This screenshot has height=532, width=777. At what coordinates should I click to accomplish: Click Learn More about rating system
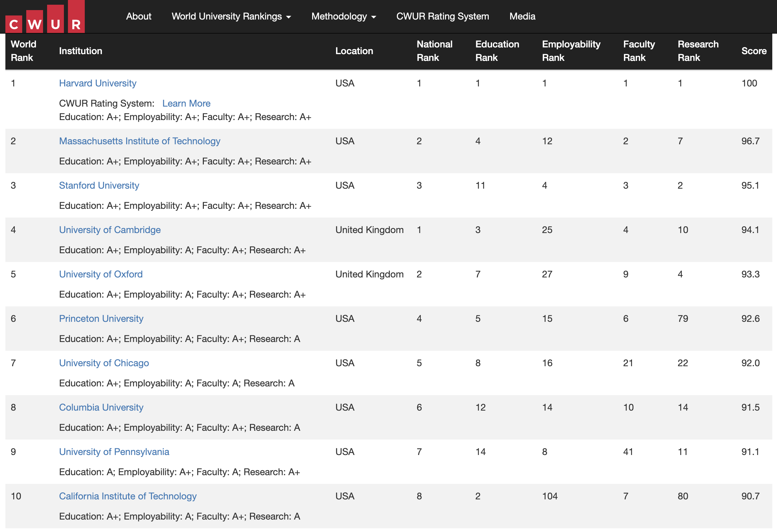186,103
